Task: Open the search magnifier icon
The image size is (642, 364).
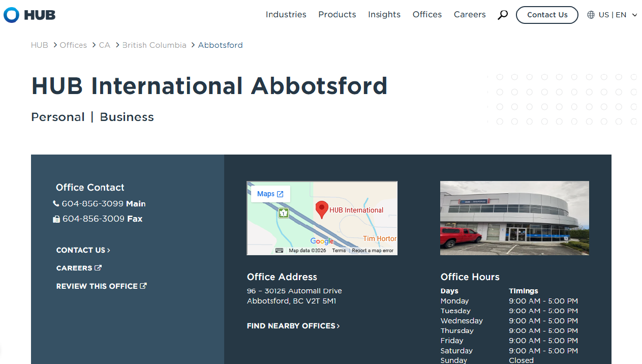Action: coord(502,15)
